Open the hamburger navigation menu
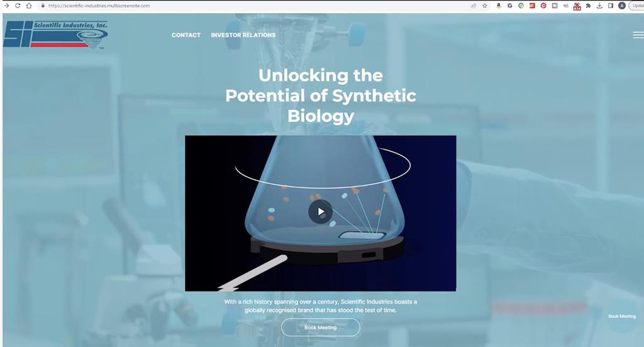644x347 pixels. 638,35
